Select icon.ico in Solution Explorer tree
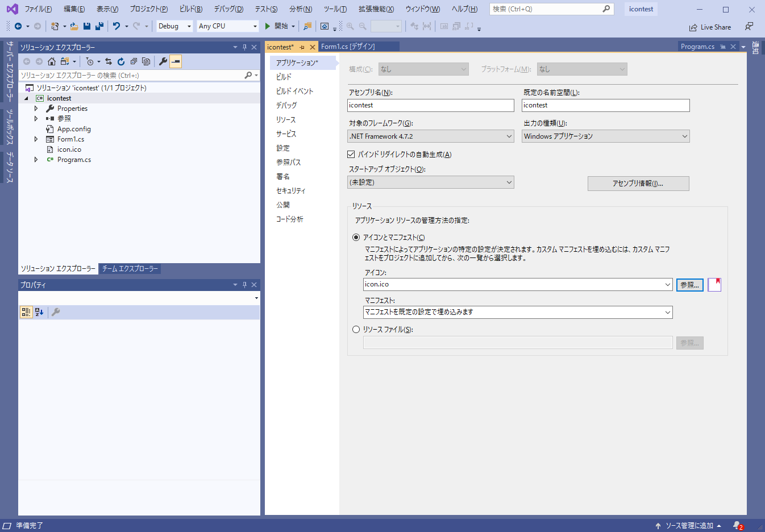The width and height of the screenshot is (765, 532). tap(69, 149)
